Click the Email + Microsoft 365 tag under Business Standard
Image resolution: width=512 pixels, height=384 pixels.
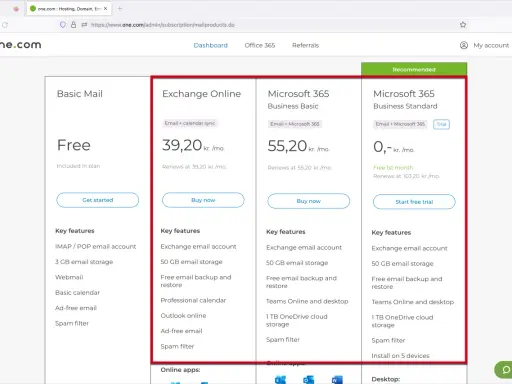[x=400, y=124]
